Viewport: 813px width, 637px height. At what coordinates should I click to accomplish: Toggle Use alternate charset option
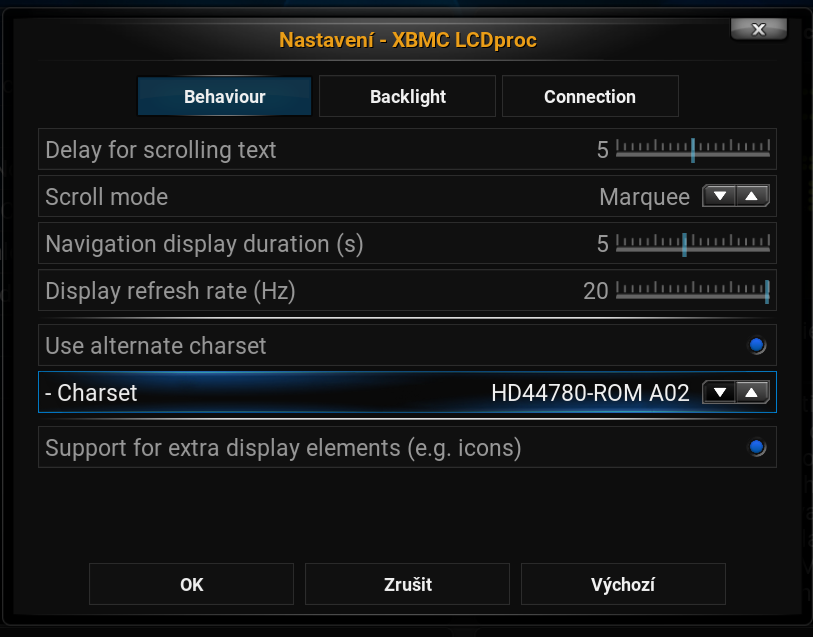pos(757,346)
